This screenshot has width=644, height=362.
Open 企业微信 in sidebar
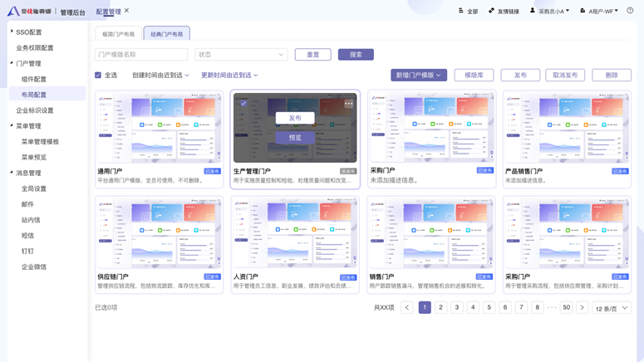(x=34, y=267)
